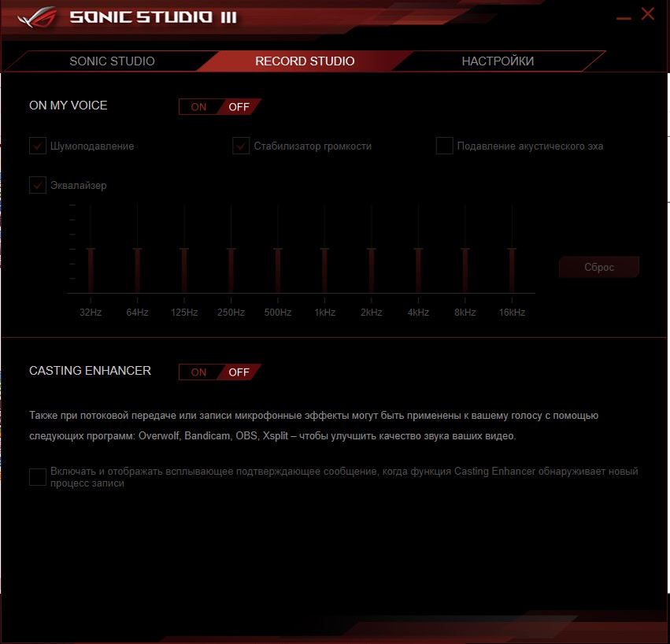Close the Sonic Studio III window

point(648,13)
